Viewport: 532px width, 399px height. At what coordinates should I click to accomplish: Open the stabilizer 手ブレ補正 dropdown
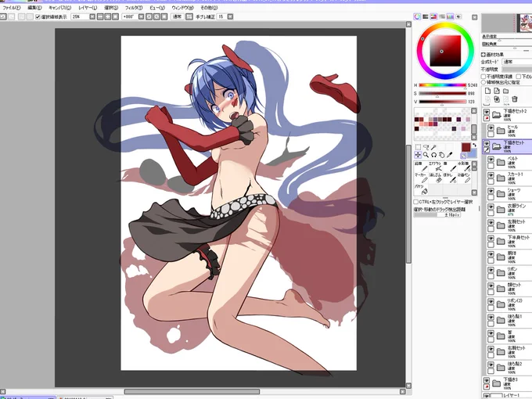coord(230,16)
